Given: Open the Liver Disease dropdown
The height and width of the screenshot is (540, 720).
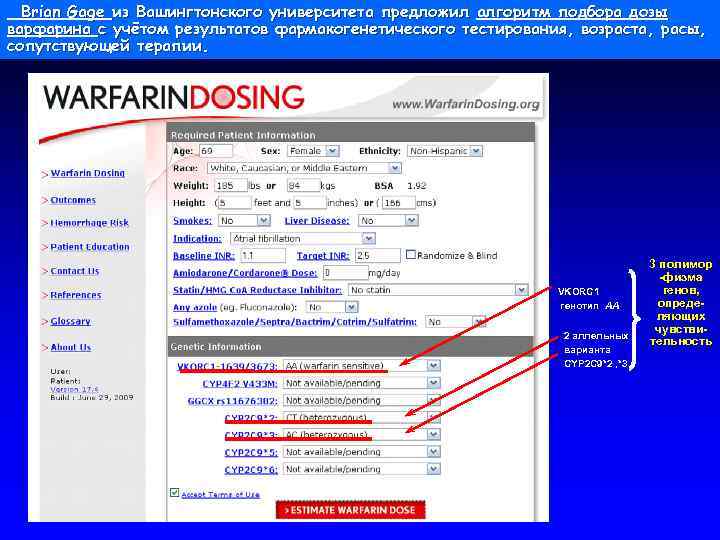Looking at the screenshot, I should click(388, 221).
